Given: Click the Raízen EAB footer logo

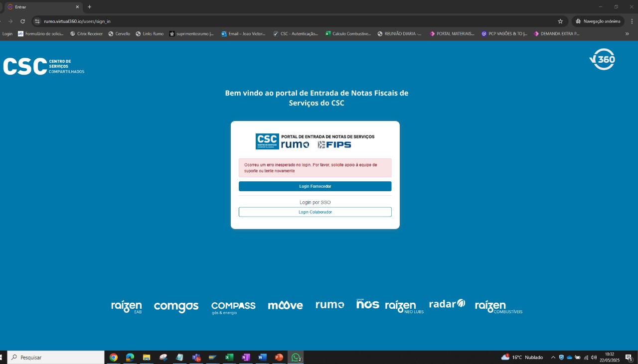Looking at the screenshot, I should (x=127, y=307).
